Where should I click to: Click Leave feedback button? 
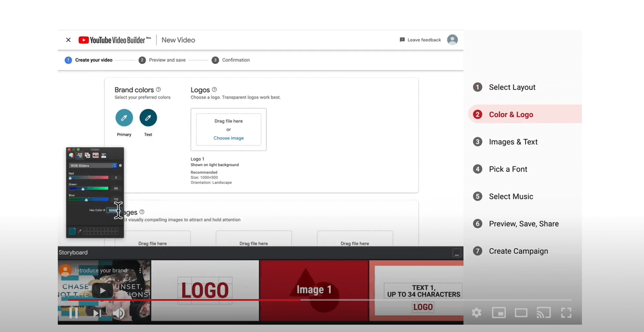[x=420, y=40]
